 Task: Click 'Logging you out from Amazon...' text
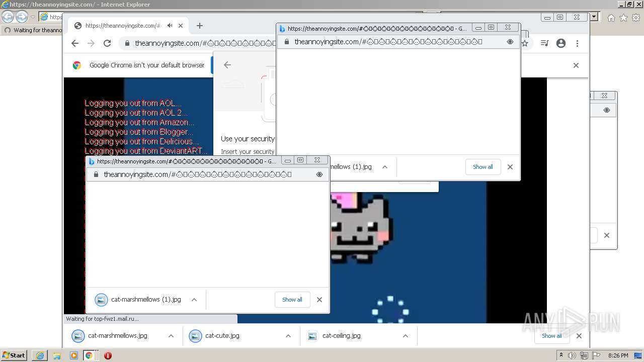139,122
